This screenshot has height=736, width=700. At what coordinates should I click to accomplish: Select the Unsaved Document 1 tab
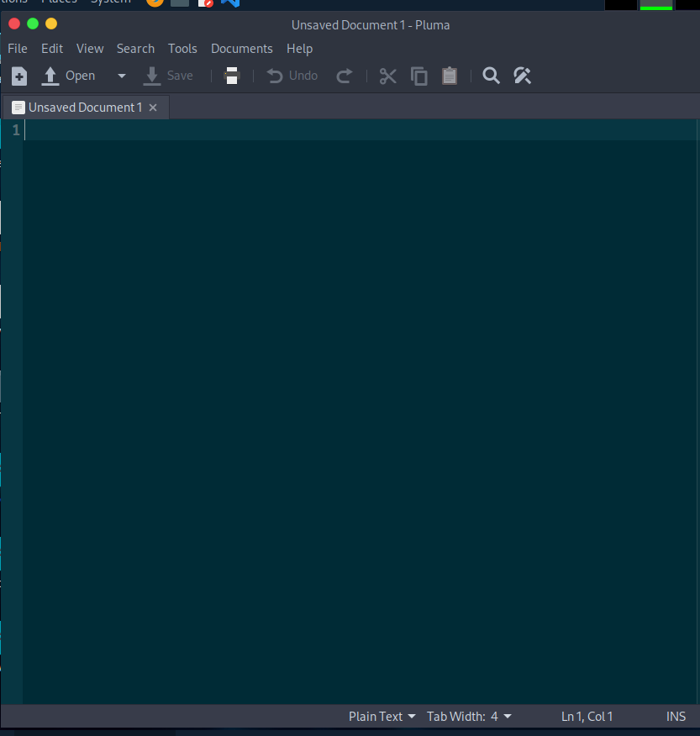[x=84, y=108]
